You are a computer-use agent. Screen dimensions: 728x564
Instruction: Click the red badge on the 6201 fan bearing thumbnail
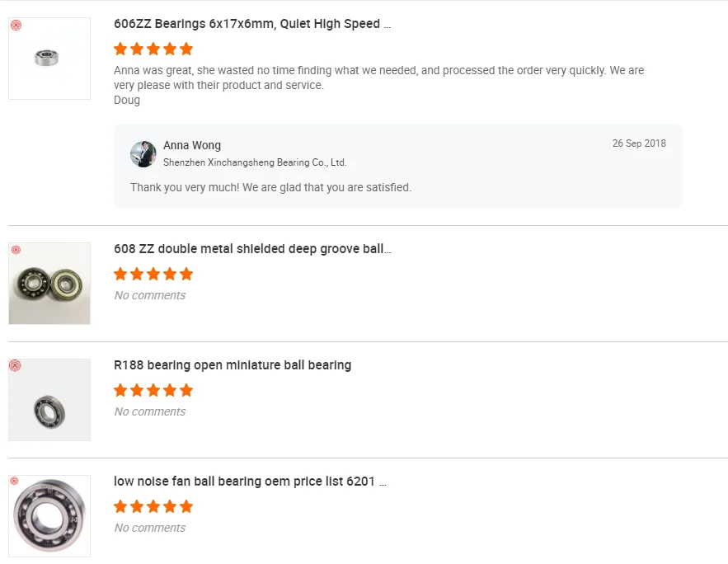pos(16,482)
